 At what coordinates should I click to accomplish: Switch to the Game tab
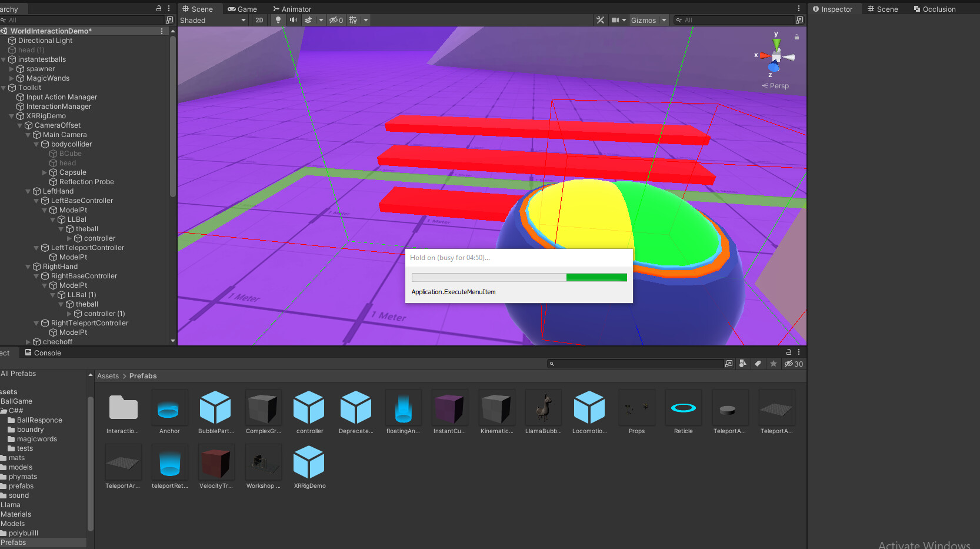pos(242,9)
